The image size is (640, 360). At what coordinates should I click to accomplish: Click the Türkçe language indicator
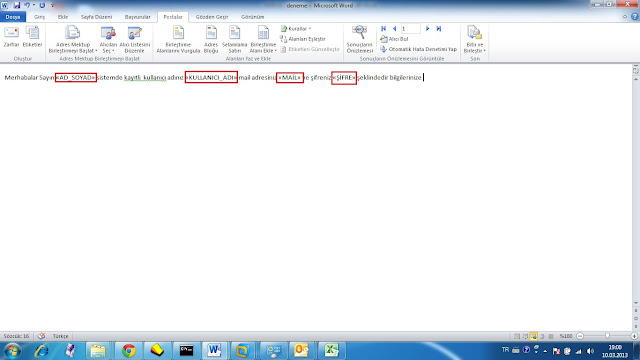point(60,336)
